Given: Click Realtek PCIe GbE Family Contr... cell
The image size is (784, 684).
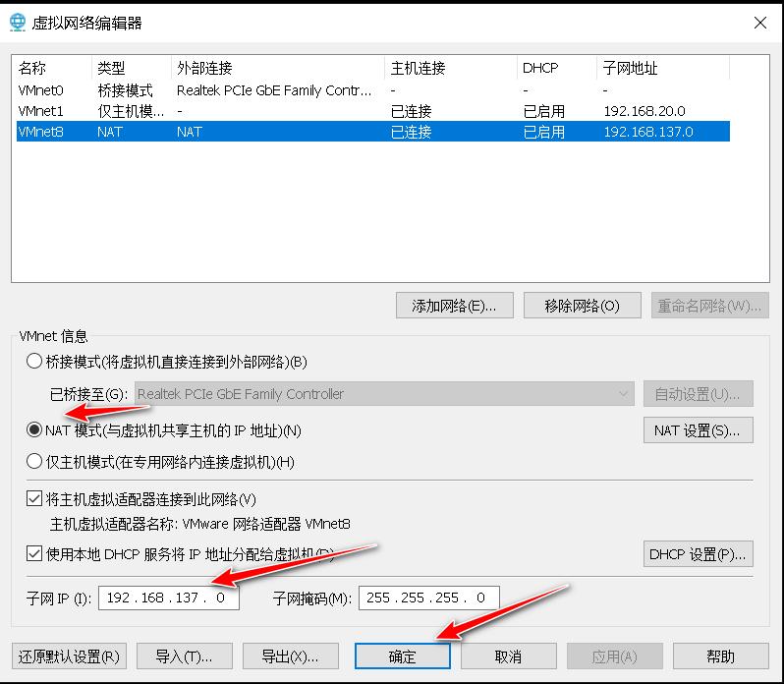Looking at the screenshot, I should click(x=274, y=90).
